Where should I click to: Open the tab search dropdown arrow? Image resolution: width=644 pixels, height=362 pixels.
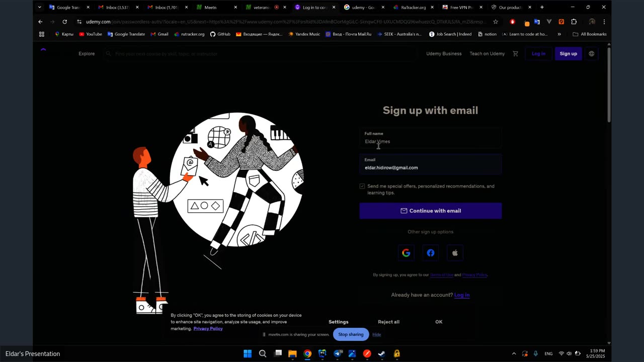click(39, 7)
